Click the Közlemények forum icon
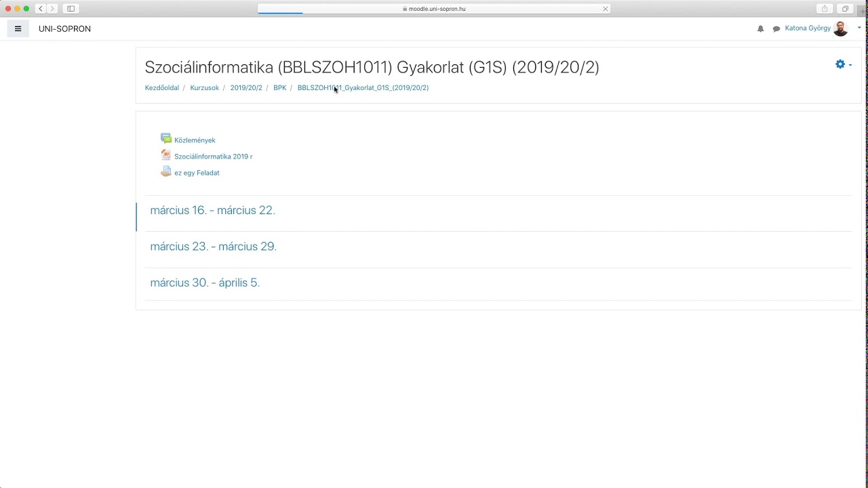The image size is (868, 488). point(166,139)
